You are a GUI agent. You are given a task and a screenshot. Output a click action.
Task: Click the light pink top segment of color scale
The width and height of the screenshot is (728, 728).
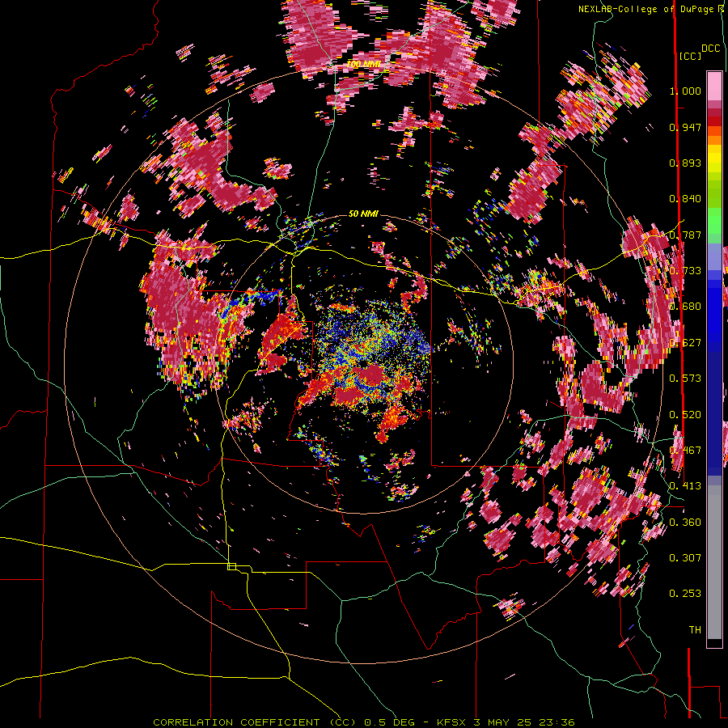coord(714,86)
